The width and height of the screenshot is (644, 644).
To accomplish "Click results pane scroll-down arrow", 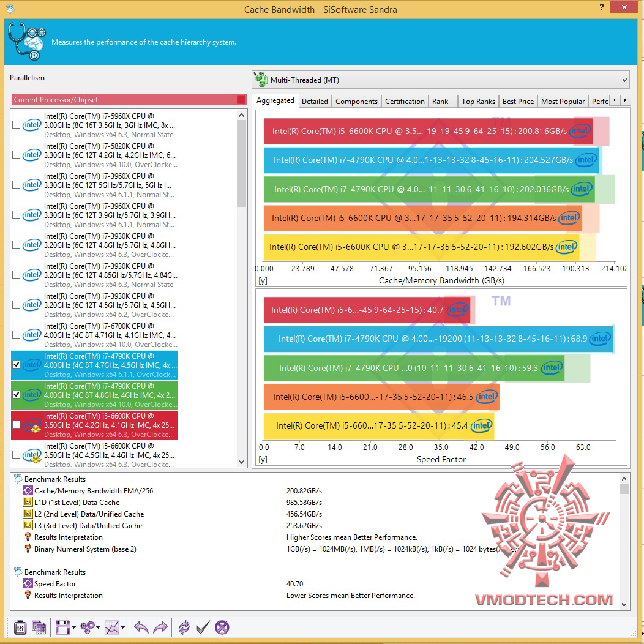I will [x=624, y=605].
